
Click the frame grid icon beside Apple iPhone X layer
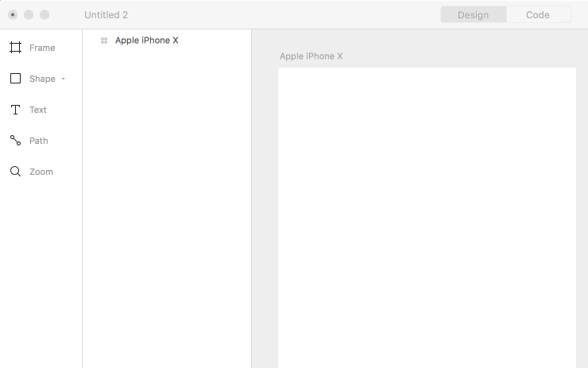[x=104, y=41]
